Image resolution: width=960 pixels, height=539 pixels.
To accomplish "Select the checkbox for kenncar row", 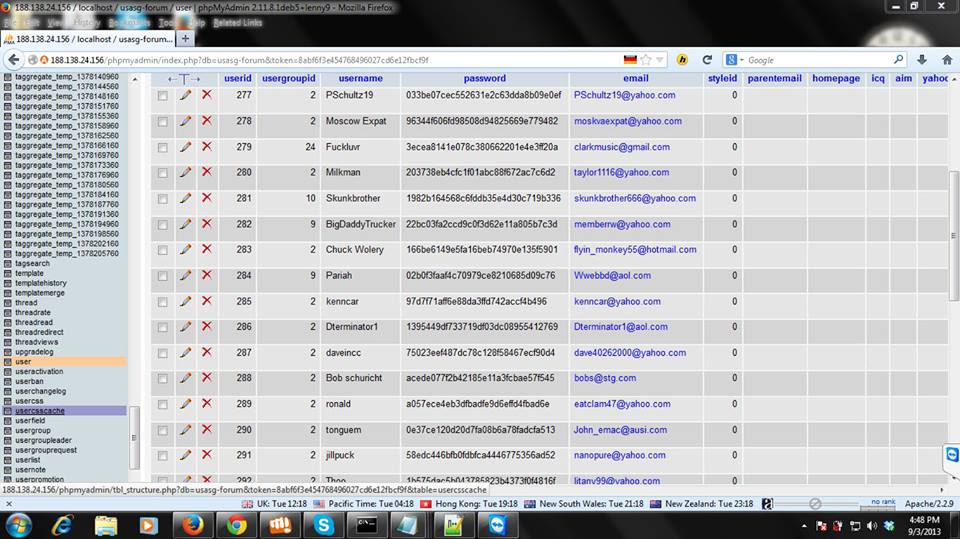I will (x=162, y=302).
